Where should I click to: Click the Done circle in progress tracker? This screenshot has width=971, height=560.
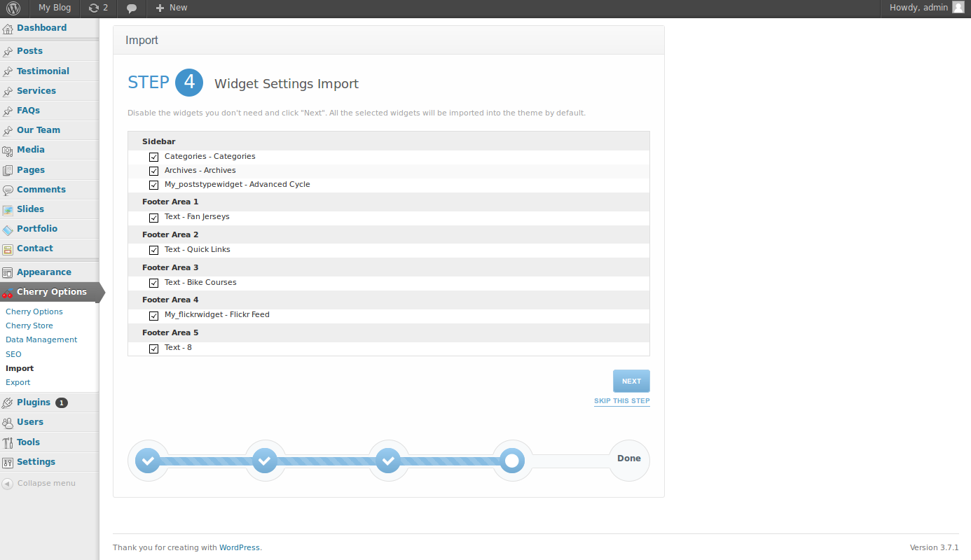tap(628, 459)
